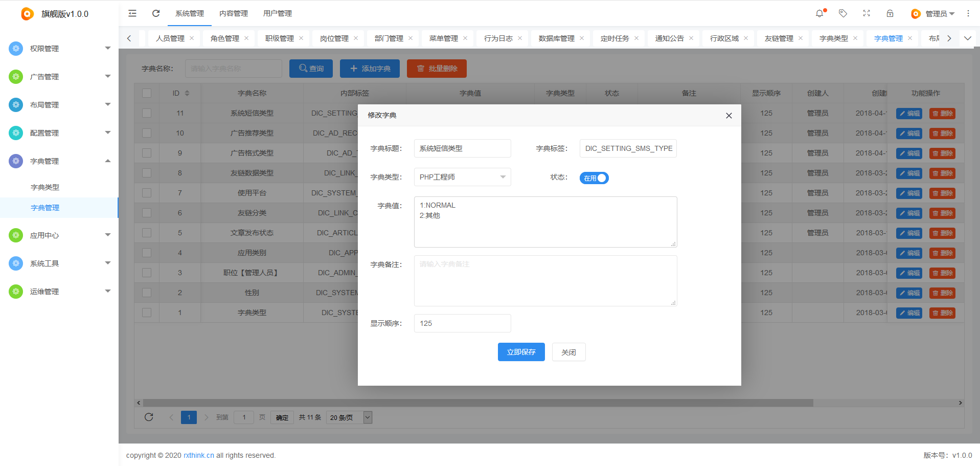Click the 权限管理 sidebar icon
This screenshot has height=466, width=980.
point(16,48)
